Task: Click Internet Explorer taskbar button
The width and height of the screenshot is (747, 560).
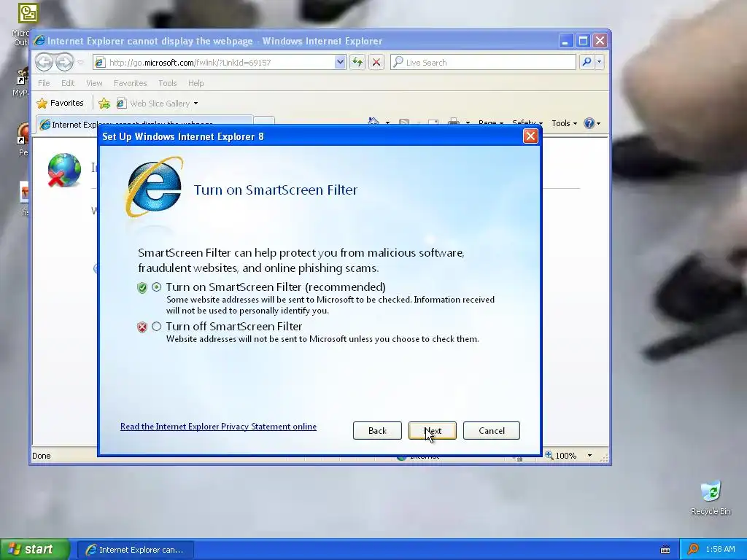Action: point(135,550)
